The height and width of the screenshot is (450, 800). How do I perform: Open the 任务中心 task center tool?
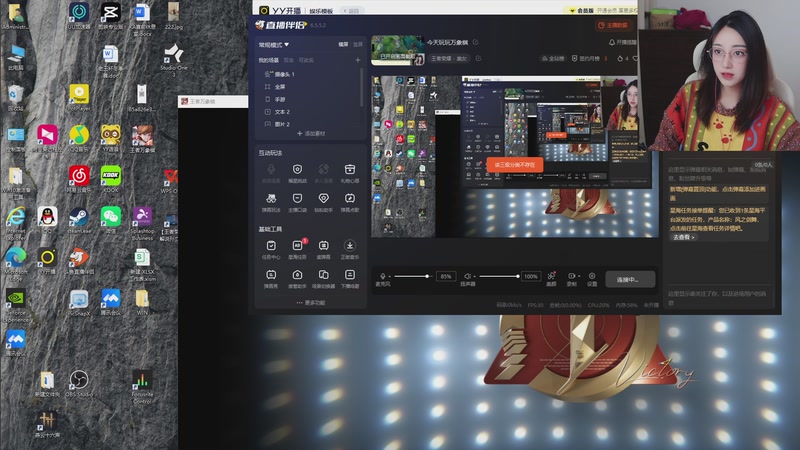click(271, 249)
